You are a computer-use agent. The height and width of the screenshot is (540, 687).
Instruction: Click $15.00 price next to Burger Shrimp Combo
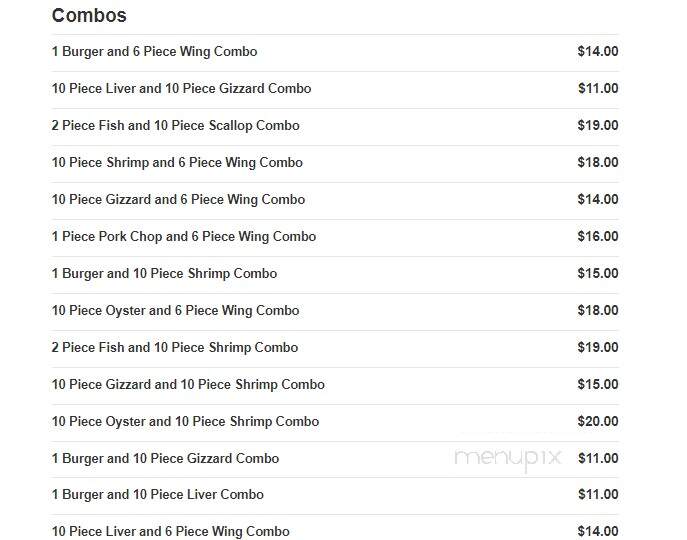coord(598,274)
